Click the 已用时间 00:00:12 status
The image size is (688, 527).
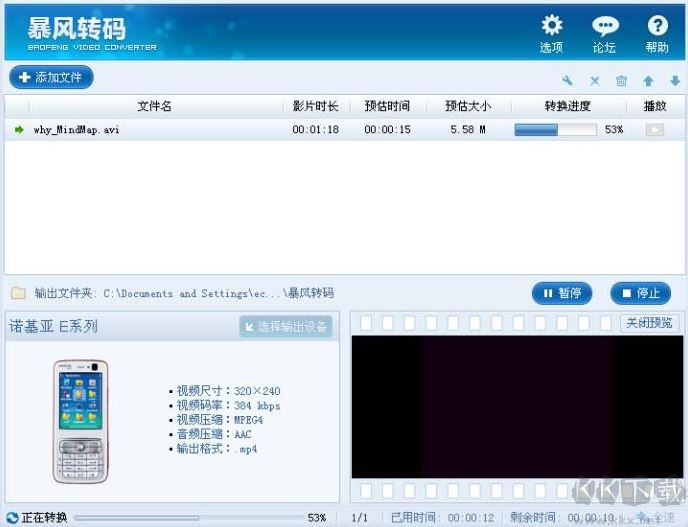pos(442,518)
